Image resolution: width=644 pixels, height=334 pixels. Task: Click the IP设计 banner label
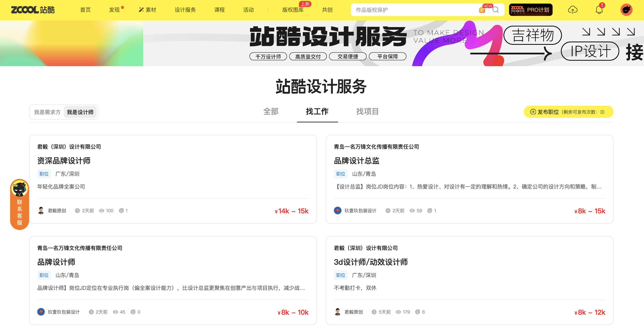590,51
